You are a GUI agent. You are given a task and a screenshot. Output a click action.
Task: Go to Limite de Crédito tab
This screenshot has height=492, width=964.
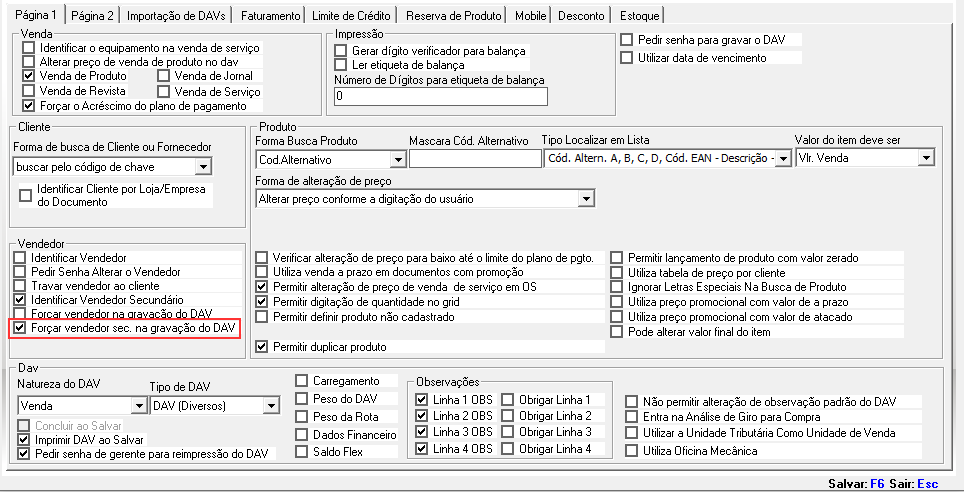point(351,15)
